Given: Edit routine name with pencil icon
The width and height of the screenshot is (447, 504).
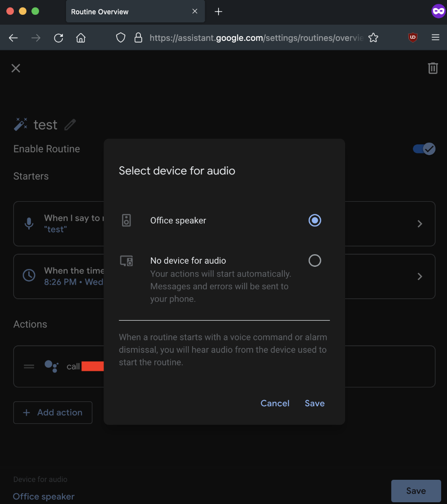Looking at the screenshot, I should click(70, 125).
